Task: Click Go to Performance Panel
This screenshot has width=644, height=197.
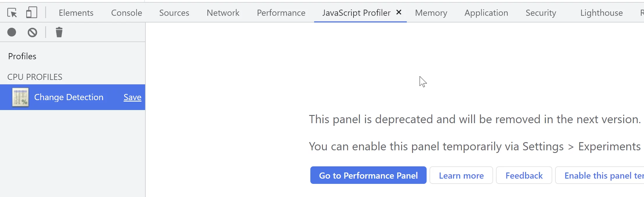Action: 368,175
